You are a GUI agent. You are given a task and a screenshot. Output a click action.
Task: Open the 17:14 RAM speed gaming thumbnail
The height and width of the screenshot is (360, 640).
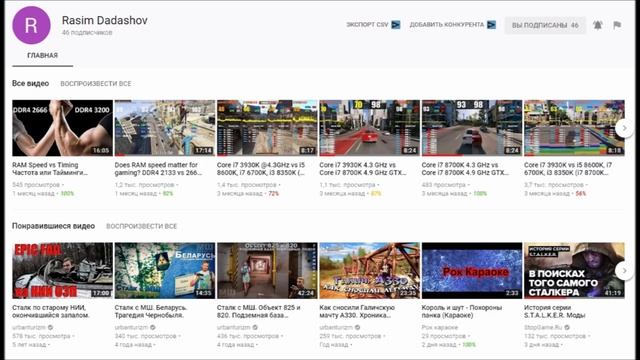pyautogui.click(x=165, y=128)
